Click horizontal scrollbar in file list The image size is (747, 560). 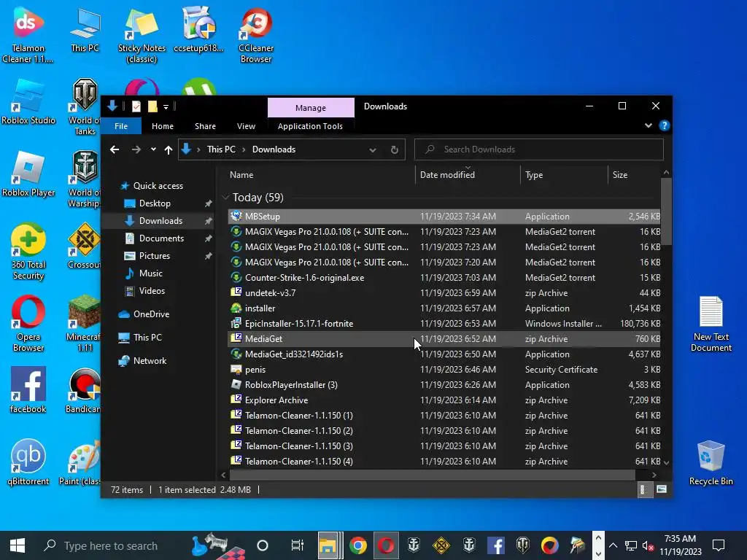(432, 475)
